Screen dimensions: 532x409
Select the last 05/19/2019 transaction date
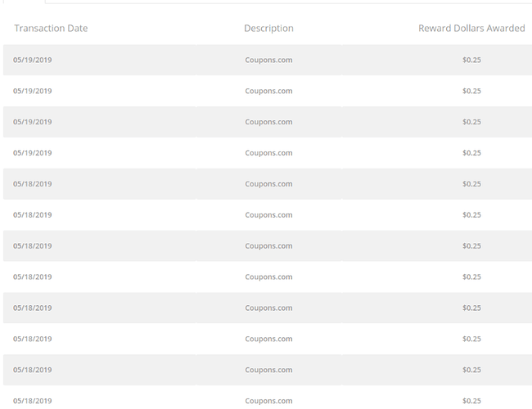coord(33,153)
